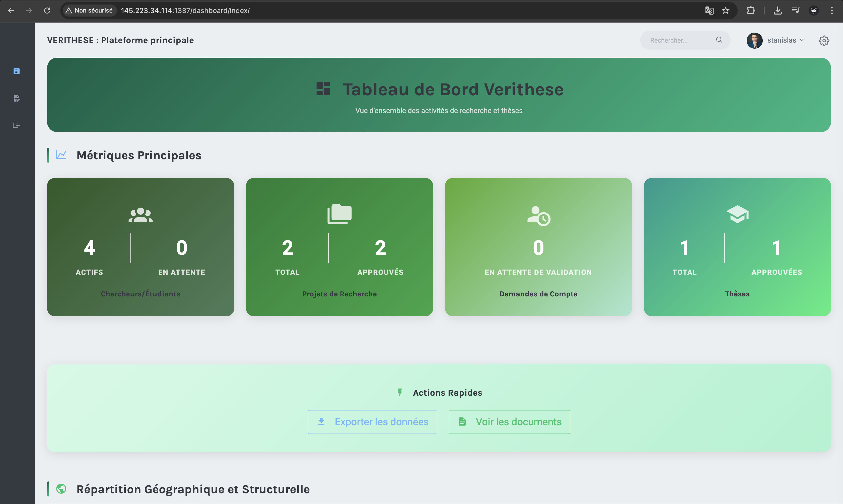Click the globe icon beside Répartition Géographique
Screen dimensions: 843x504
tap(61, 489)
